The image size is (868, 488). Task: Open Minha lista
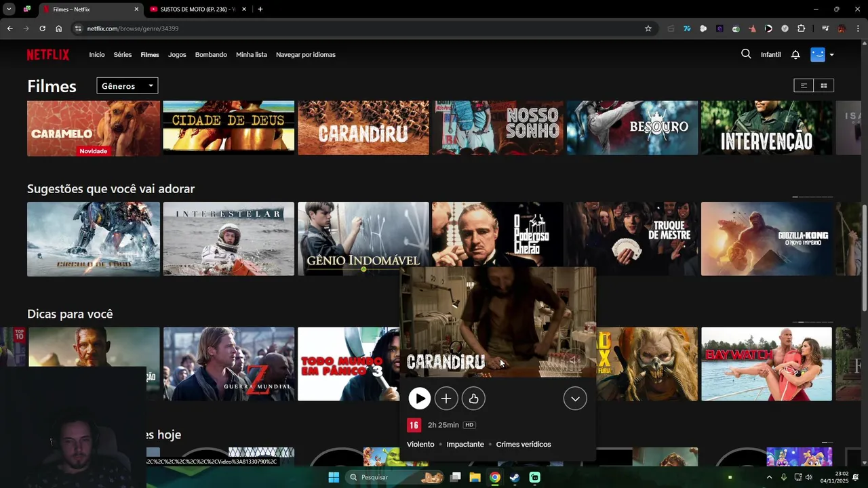(252, 55)
